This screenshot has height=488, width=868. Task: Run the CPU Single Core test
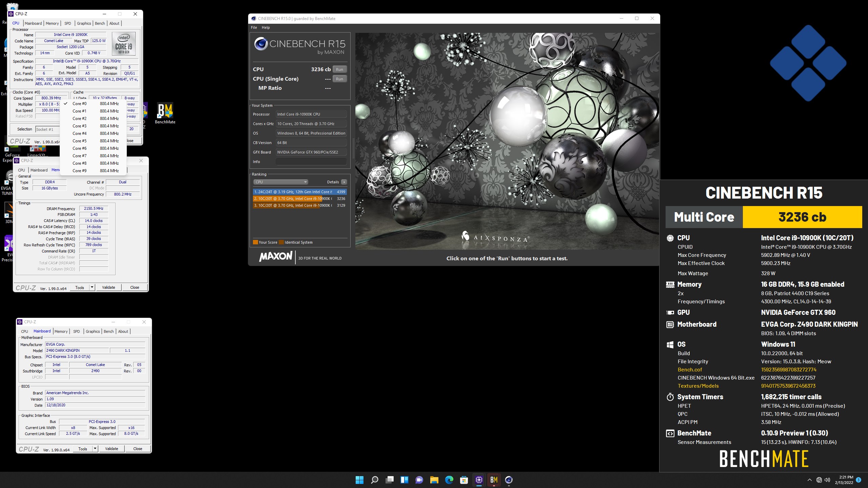click(339, 79)
